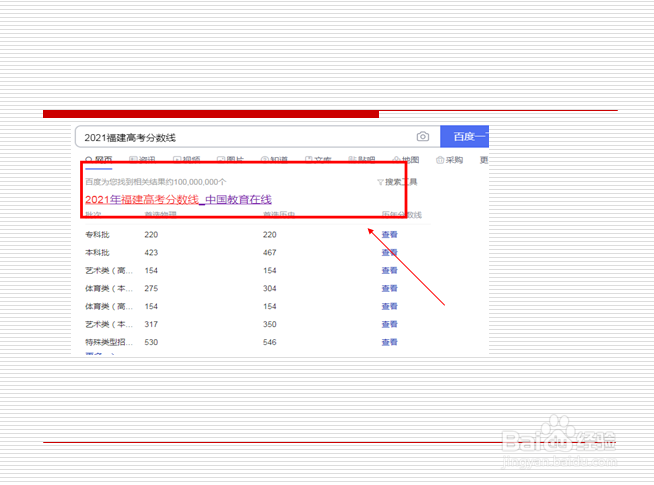Click score 304 in 体育类（本… row

tap(269, 288)
